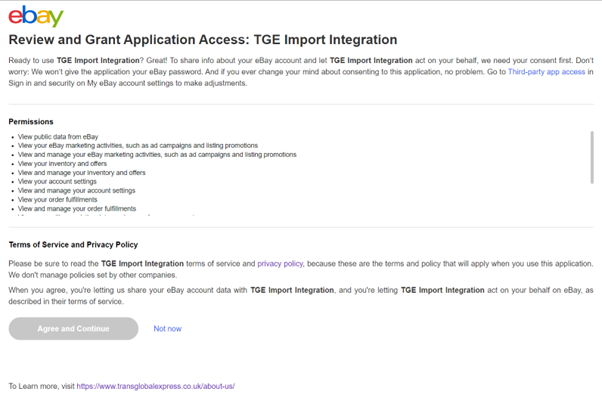Screen dimensions: 602x404
Task: Select 'View and manage your account settings'
Action: (x=76, y=191)
